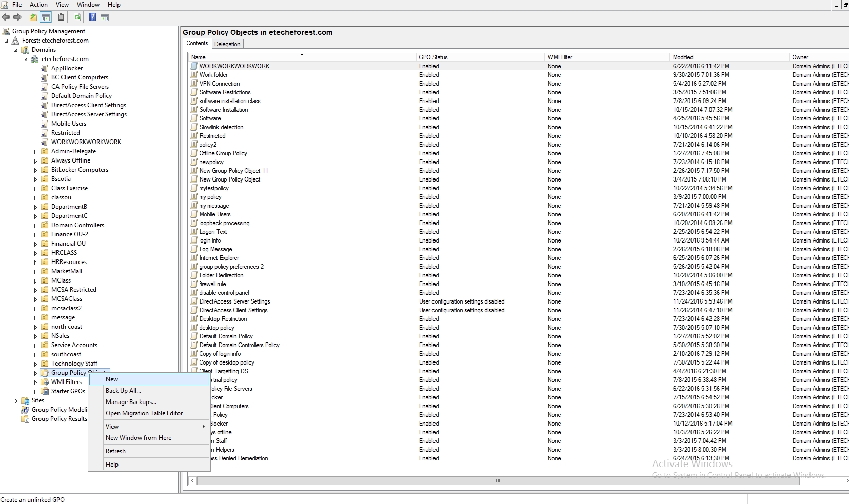The image size is (849, 504).
Task: Switch to the Delegation tab
Action: [227, 44]
